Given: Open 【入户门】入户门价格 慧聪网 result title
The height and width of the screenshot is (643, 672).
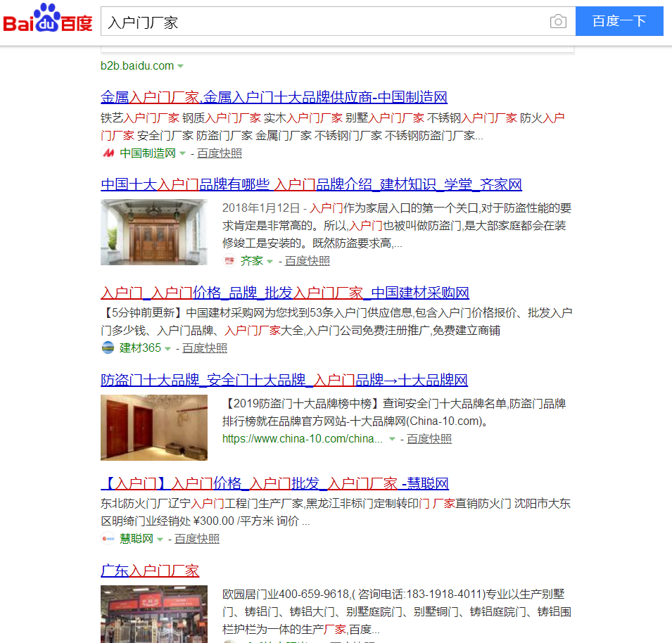Looking at the screenshot, I should pos(274,483).
